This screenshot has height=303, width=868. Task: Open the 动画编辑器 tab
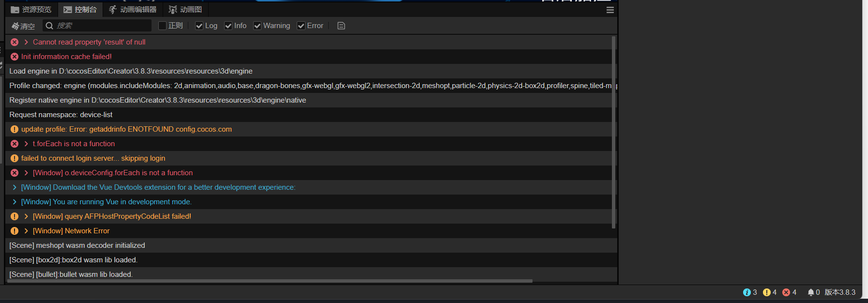click(133, 10)
